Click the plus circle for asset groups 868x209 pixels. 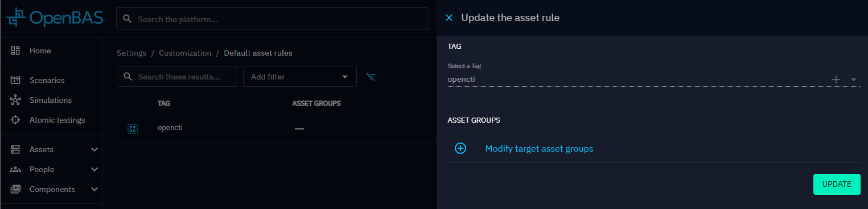460,148
